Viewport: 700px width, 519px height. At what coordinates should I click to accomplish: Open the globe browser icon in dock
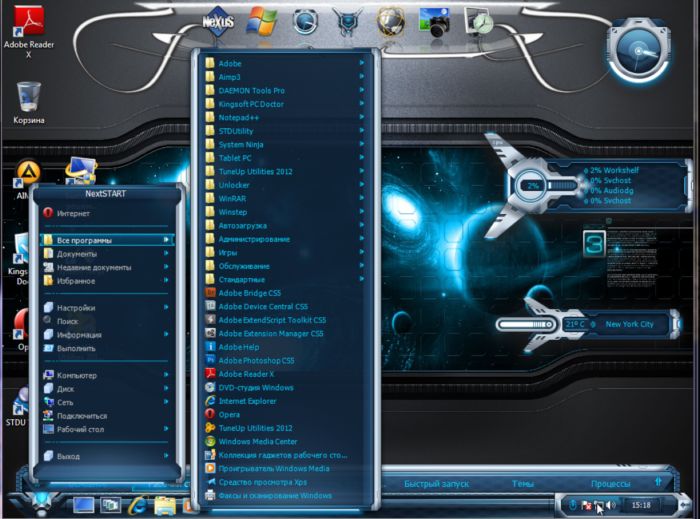(391, 20)
